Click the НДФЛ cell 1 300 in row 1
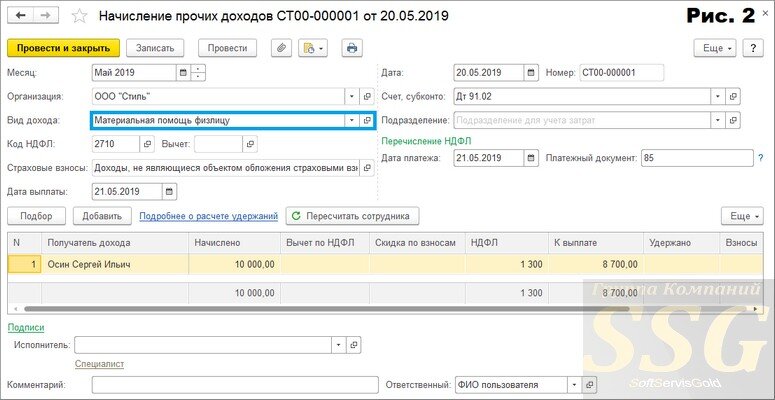The image size is (775, 400). [x=507, y=265]
